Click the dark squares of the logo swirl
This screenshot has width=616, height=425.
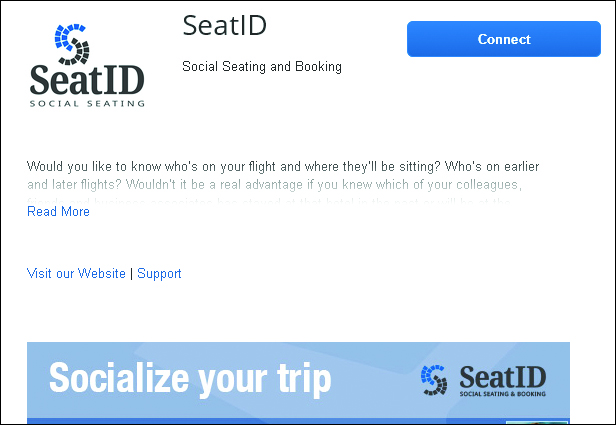(78, 51)
